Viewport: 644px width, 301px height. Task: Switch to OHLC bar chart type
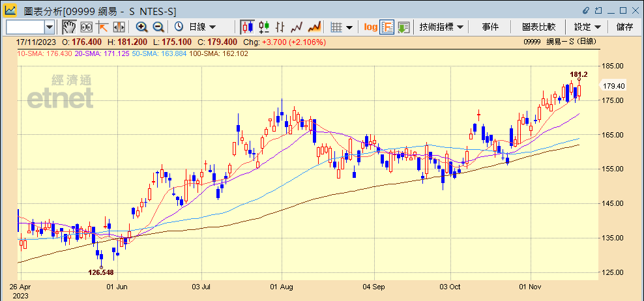point(280,27)
